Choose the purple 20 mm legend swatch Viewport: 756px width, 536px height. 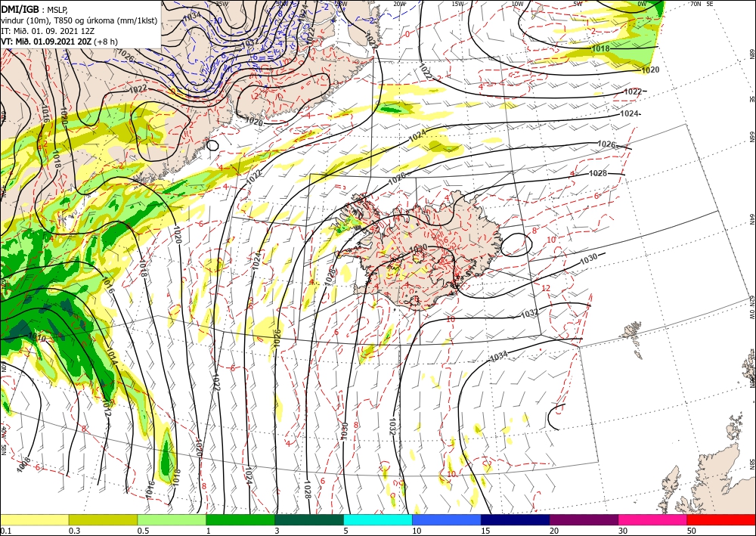click(584, 519)
